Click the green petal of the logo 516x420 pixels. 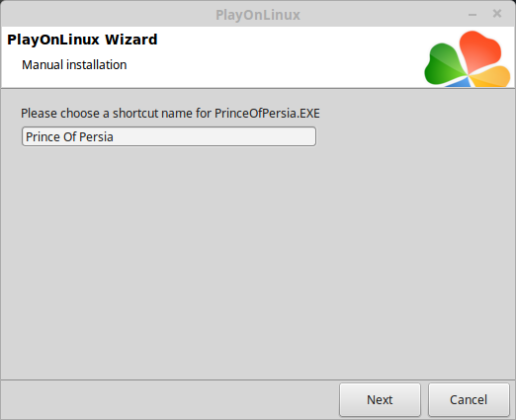[443, 64]
